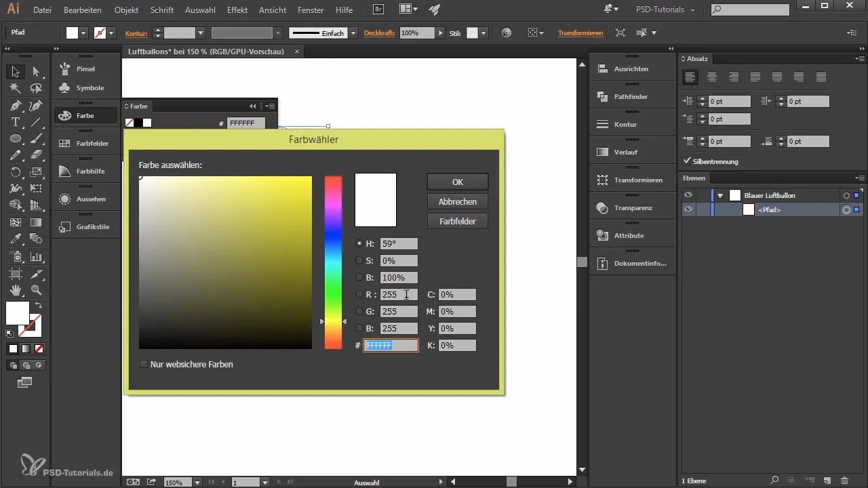This screenshot has height=488, width=868.
Task: Collapse the Blauer Luftballon layer
Action: pyautogui.click(x=720, y=195)
